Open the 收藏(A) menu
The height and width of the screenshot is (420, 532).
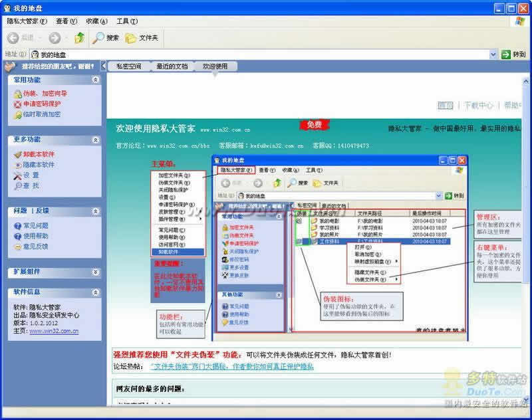click(x=96, y=21)
